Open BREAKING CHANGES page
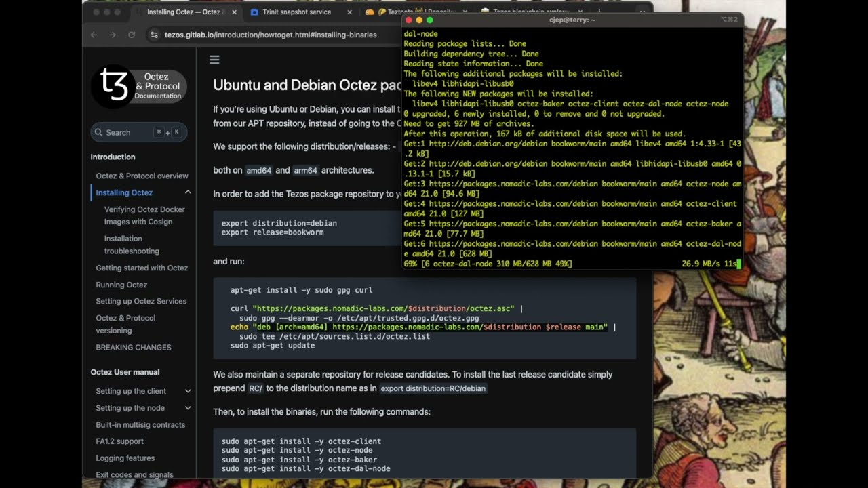868x488 pixels. pos(134,347)
